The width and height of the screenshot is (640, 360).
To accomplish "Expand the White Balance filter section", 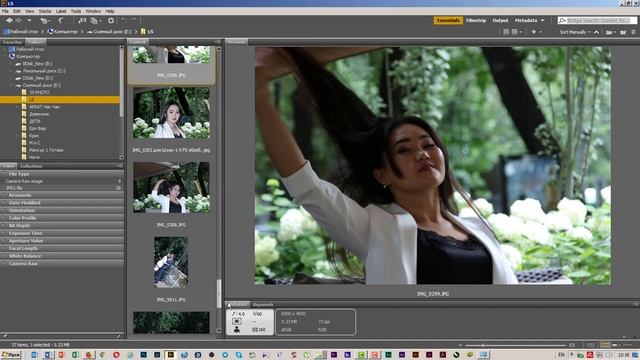I will point(62,256).
